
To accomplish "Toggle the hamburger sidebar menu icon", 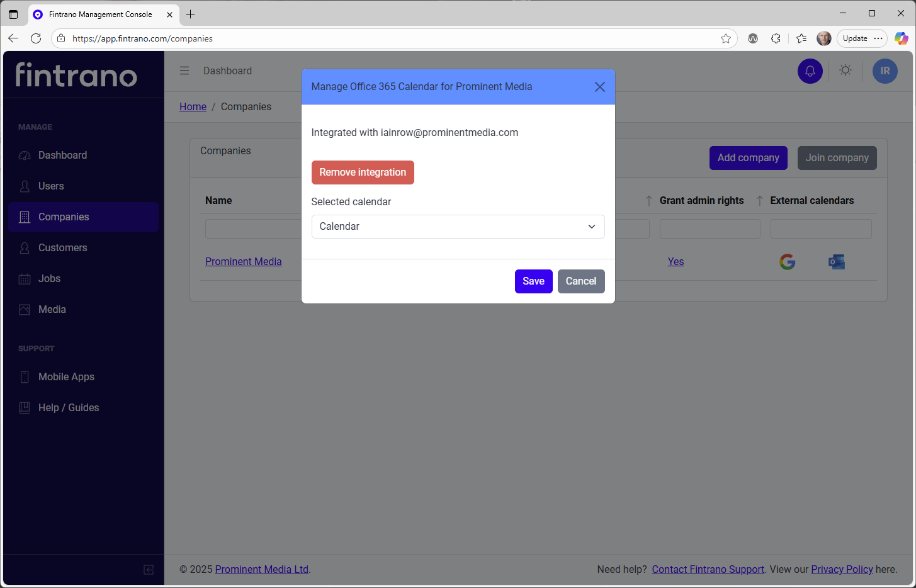I will click(184, 71).
